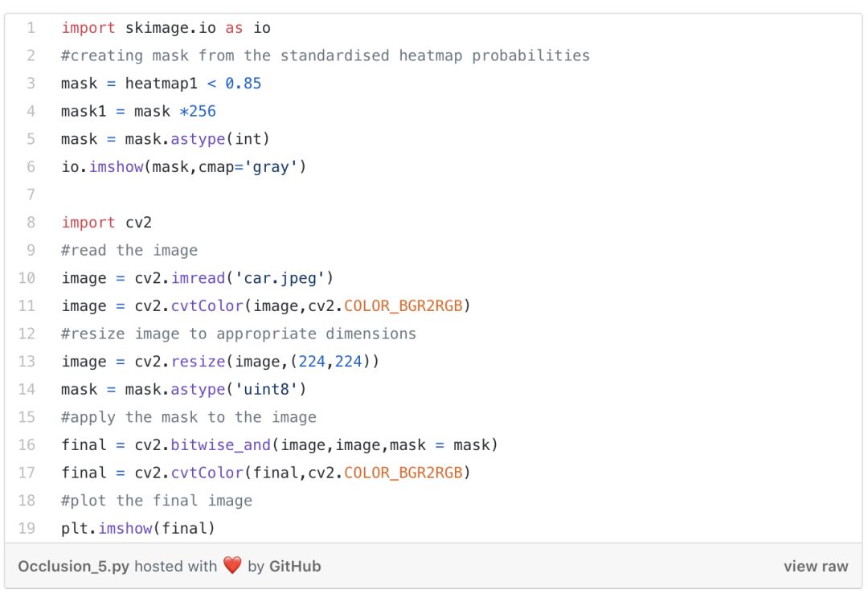The width and height of the screenshot is (868, 598).
Task: Select line number 13
Action: click(27, 362)
